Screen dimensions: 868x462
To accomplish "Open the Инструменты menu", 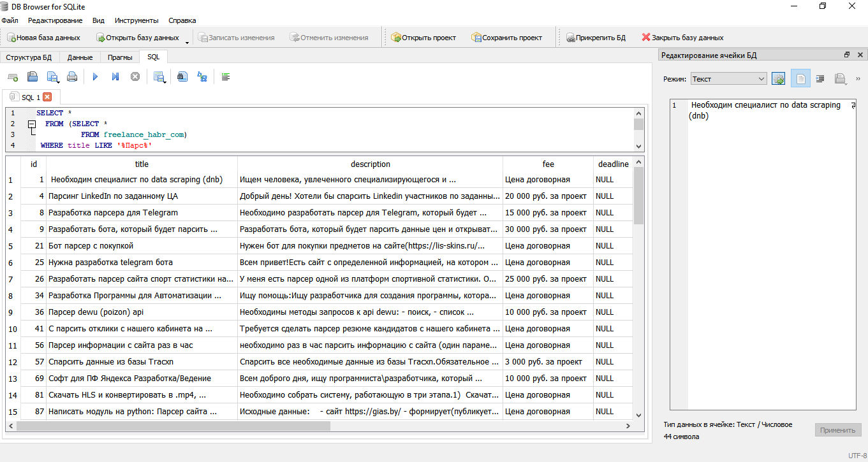I will (x=136, y=20).
